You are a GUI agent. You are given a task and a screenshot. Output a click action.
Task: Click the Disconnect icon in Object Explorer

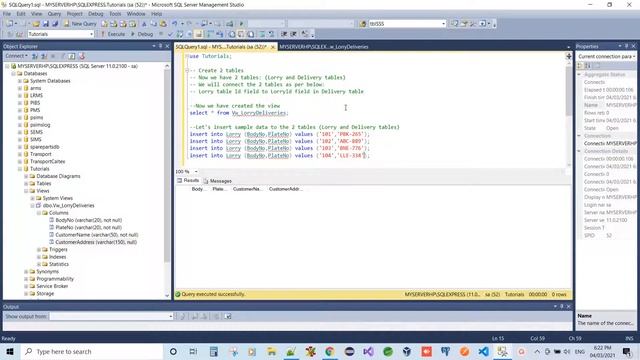point(44,56)
